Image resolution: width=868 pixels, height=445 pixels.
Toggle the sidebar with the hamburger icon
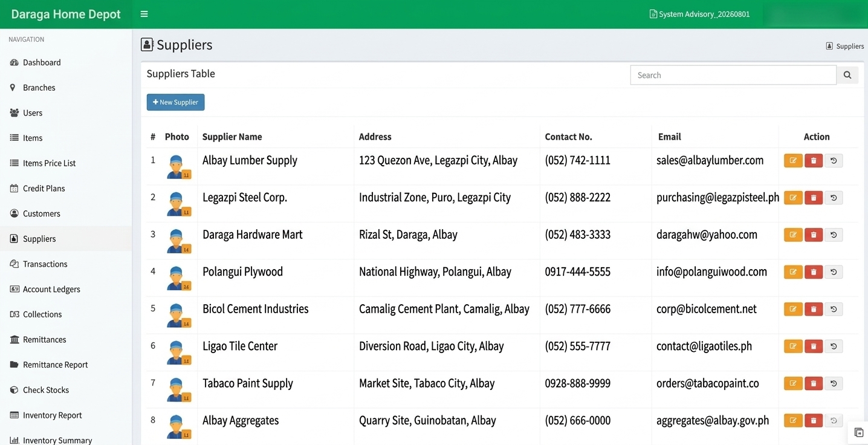tap(144, 14)
